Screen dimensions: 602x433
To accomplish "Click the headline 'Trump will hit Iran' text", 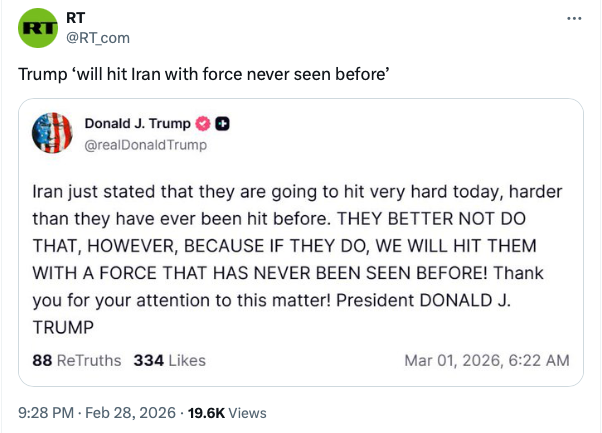I will (204, 75).
